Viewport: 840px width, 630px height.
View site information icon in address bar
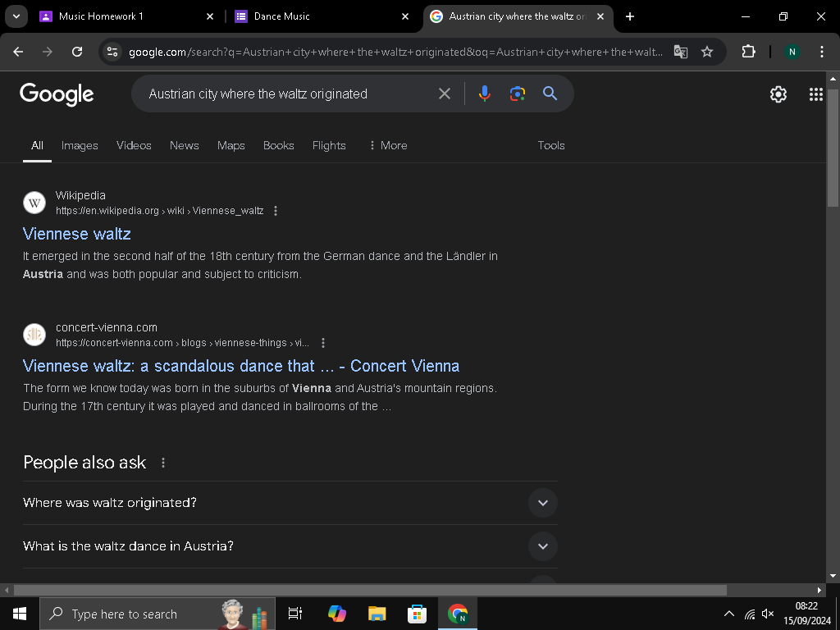[x=112, y=52]
